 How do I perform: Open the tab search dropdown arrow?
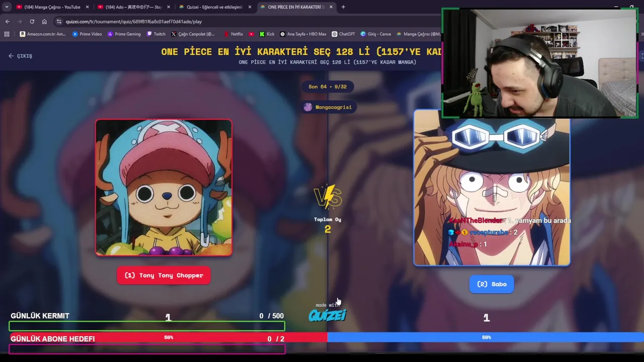(7, 7)
